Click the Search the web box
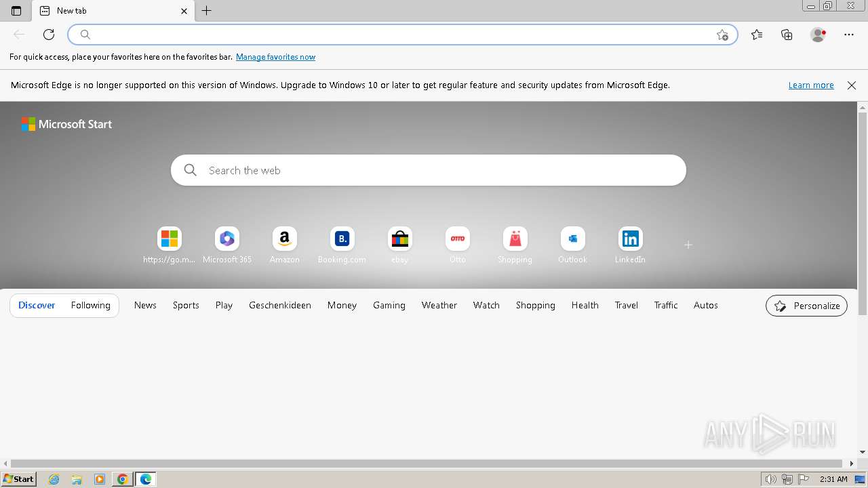This screenshot has height=488, width=868. pyautogui.click(x=429, y=170)
